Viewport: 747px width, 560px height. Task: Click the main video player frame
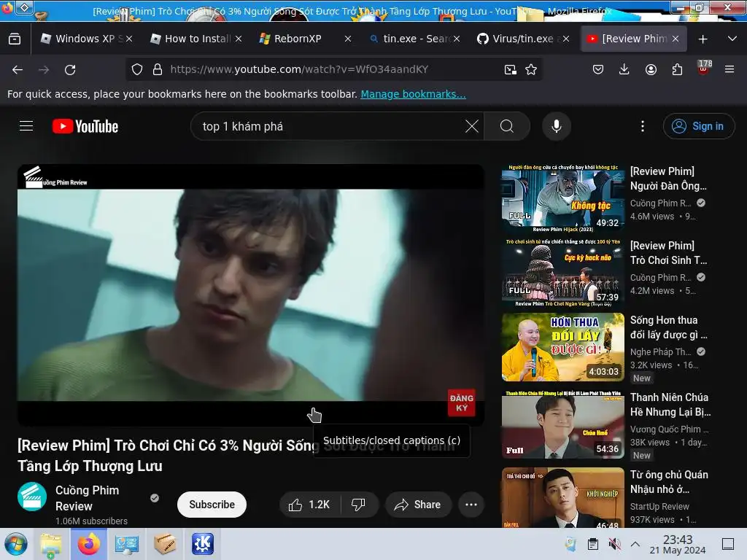251,295
